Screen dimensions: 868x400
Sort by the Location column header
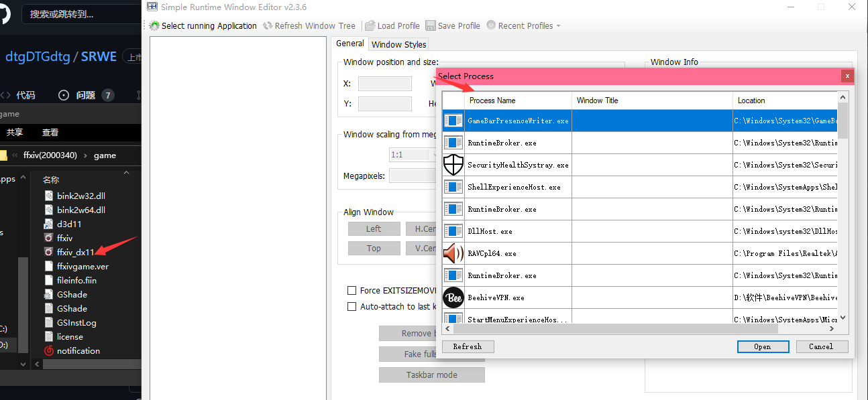click(x=785, y=101)
